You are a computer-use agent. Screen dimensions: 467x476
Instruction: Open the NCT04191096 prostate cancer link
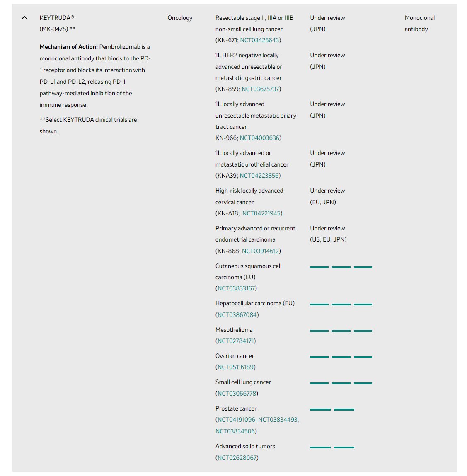[237, 420]
